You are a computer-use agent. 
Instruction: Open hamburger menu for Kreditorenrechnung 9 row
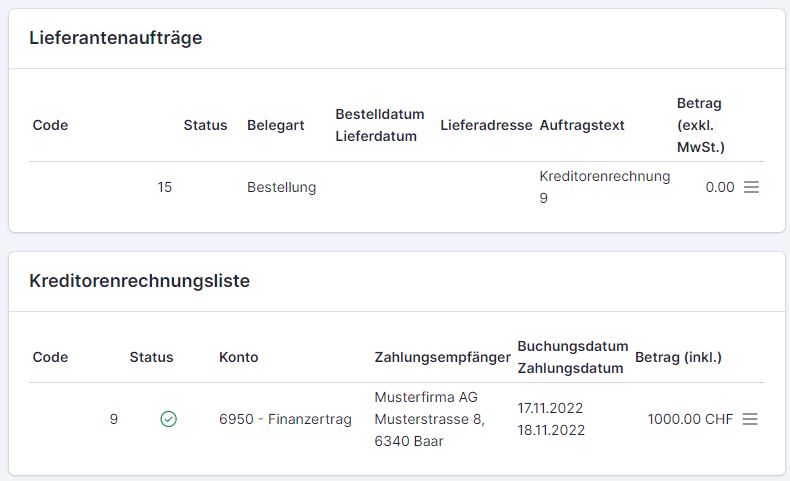pyautogui.click(x=750, y=419)
